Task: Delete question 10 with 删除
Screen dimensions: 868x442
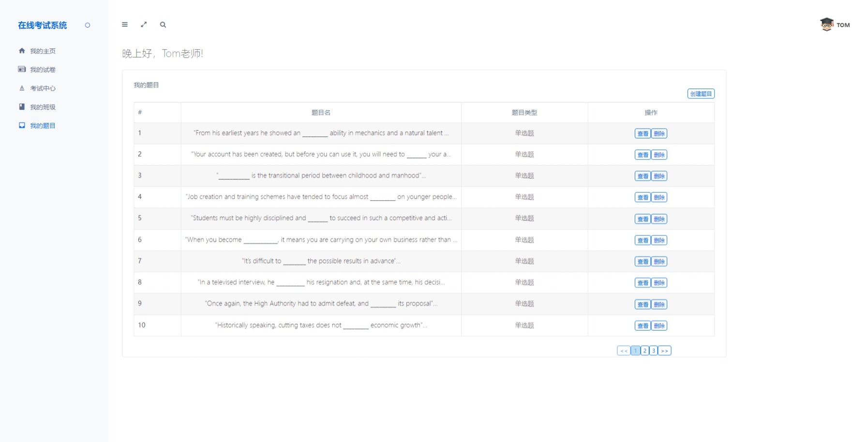Action: coord(659,326)
